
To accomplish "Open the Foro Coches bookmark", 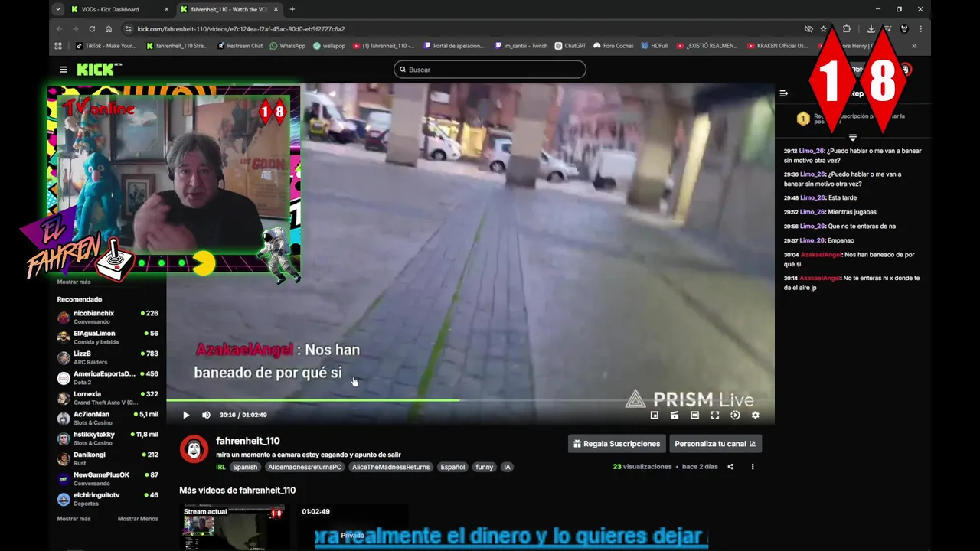I will [613, 46].
